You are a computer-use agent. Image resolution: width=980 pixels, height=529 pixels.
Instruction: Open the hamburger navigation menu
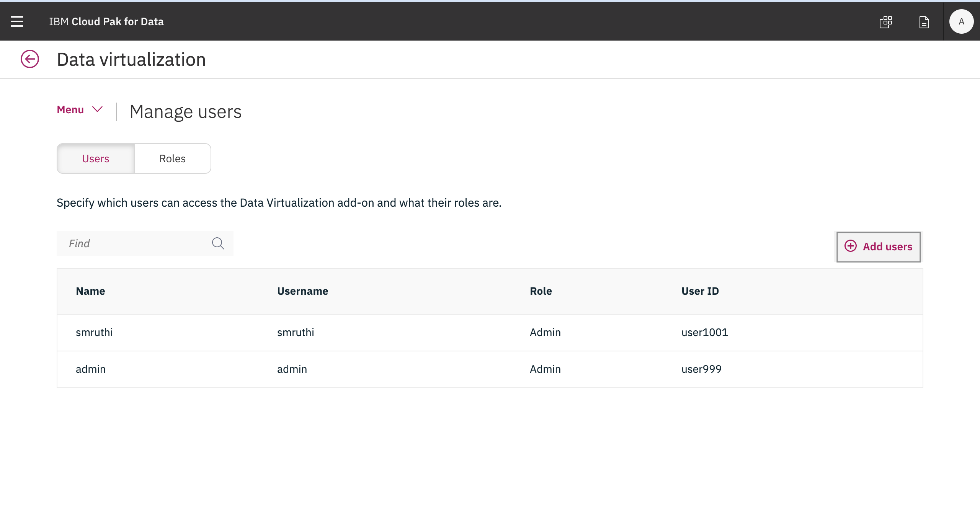click(x=17, y=21)
